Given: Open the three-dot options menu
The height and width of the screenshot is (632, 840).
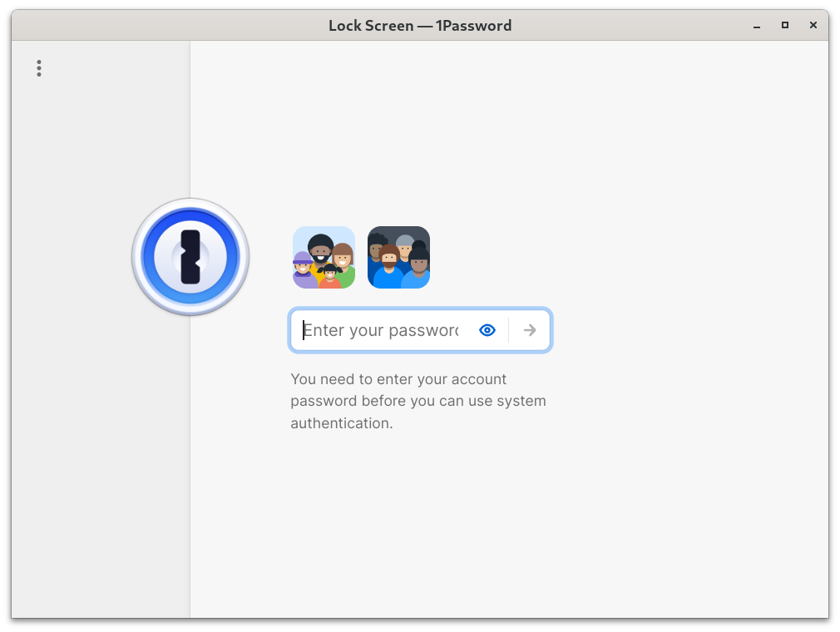Looking at the screenshot, I should coord(38,68).
